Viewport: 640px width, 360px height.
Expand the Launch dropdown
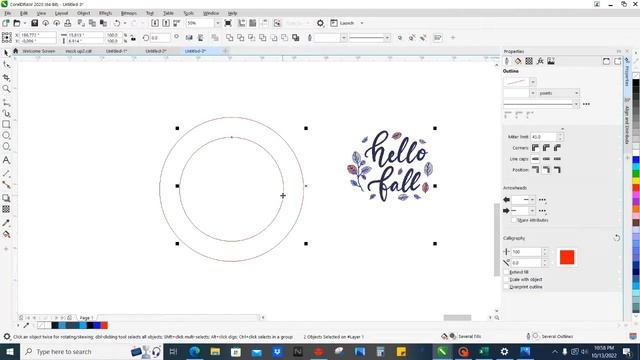pyautogui.click(x=362, y=23)
